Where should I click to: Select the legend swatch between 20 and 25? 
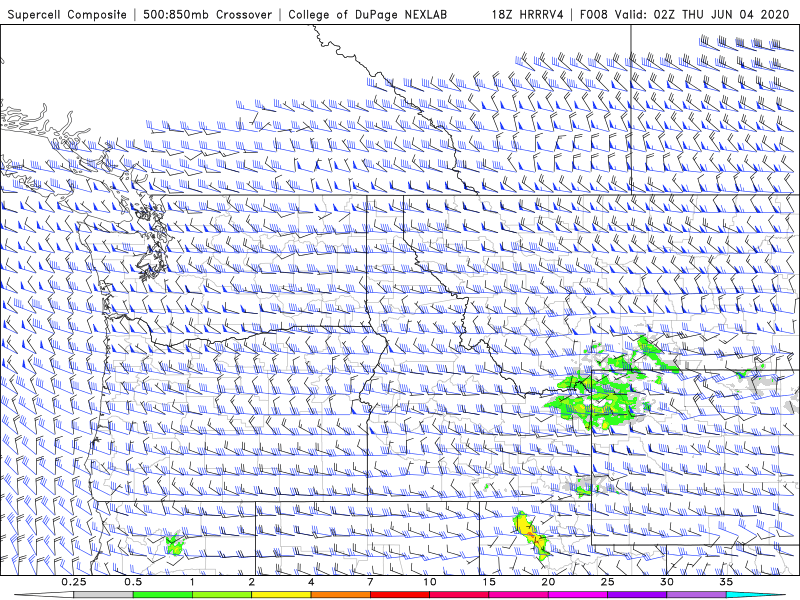click(x=578, y=595)
